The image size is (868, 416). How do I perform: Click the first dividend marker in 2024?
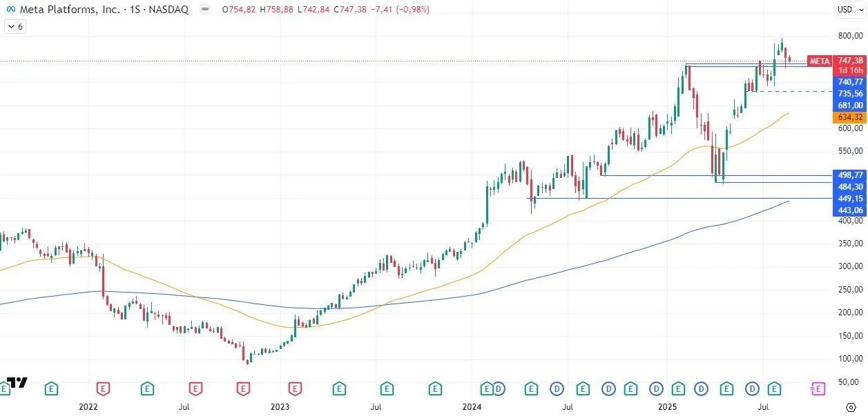(498, 388)
